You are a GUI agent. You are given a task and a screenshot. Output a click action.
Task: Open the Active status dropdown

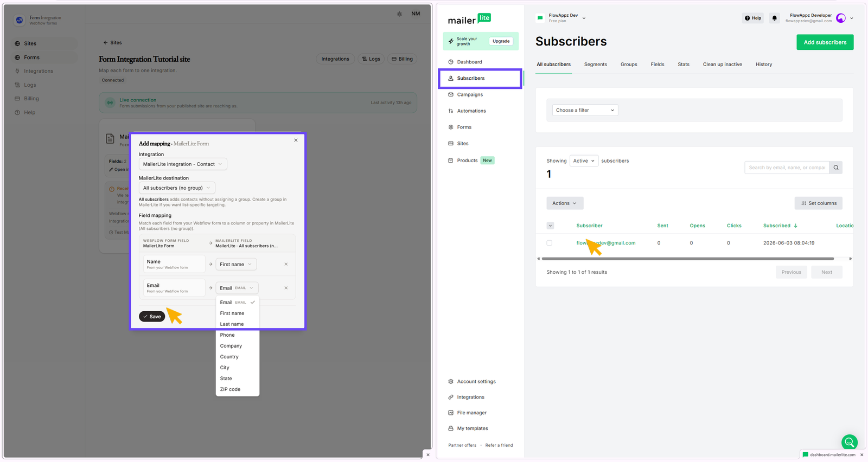coord(584,161)
